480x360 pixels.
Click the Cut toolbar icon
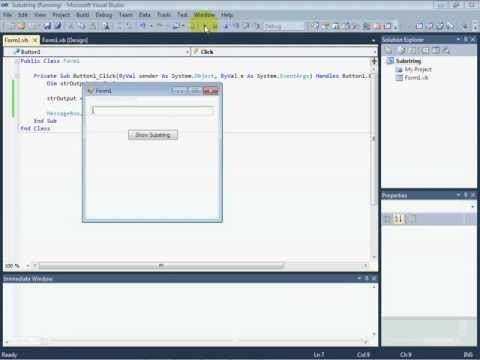point(71,26)
